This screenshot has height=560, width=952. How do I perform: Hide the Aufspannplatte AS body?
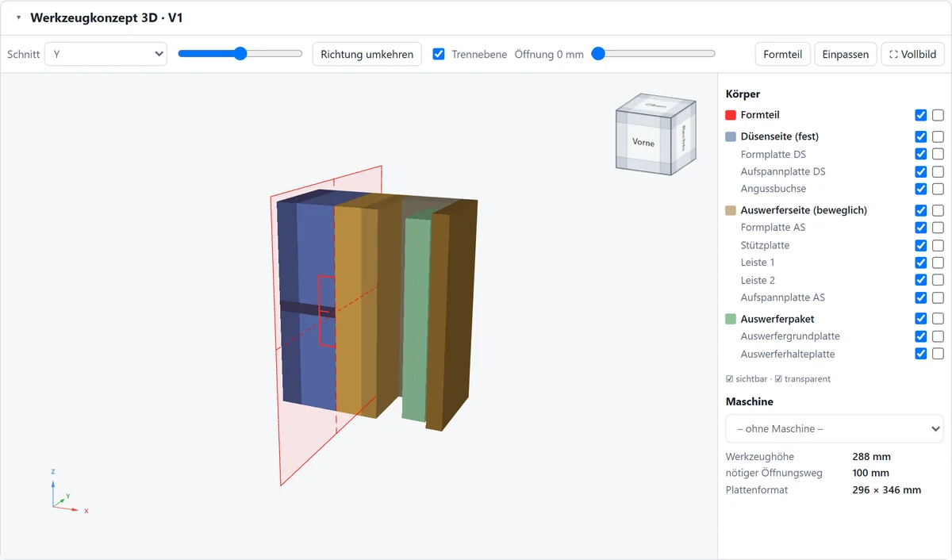tap(921, 297)
